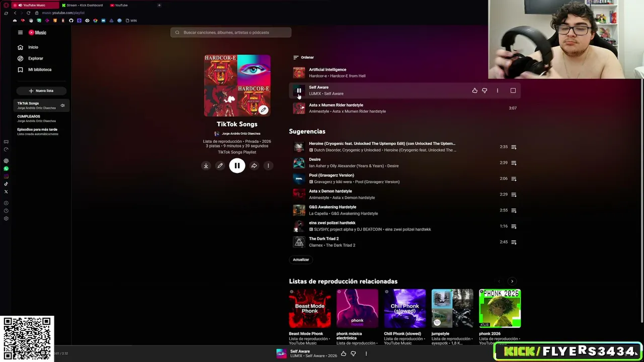Open more options under the playlist header

tap(268, 166)
